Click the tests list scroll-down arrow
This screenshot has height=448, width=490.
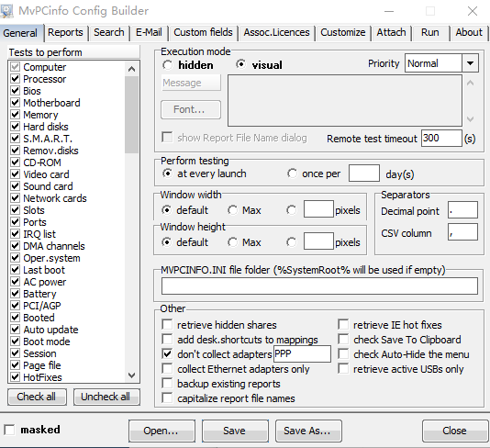pos(132,375)
